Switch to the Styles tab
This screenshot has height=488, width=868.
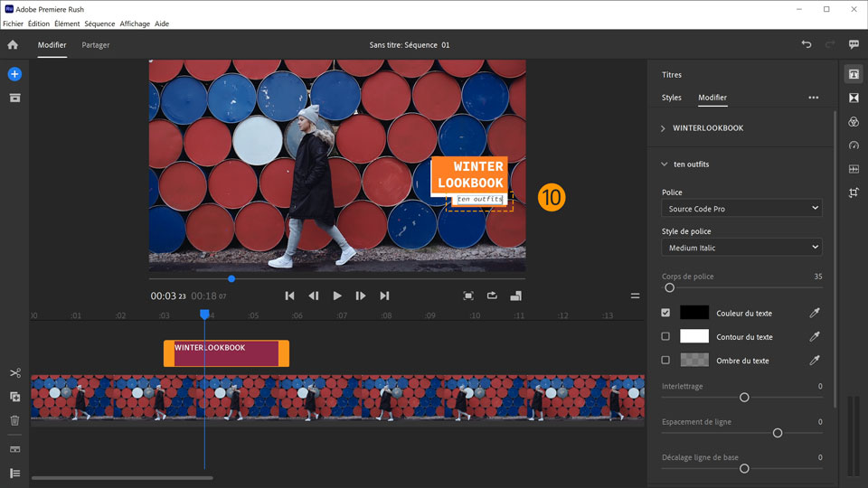[x=671, y=98]
